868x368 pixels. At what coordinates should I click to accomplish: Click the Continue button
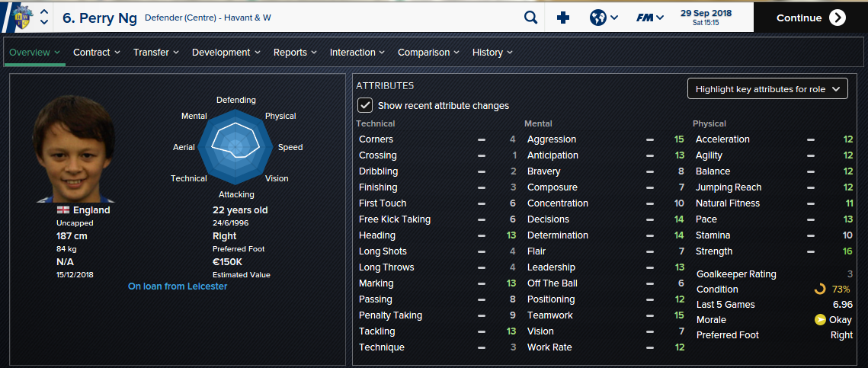click(810, 18)
